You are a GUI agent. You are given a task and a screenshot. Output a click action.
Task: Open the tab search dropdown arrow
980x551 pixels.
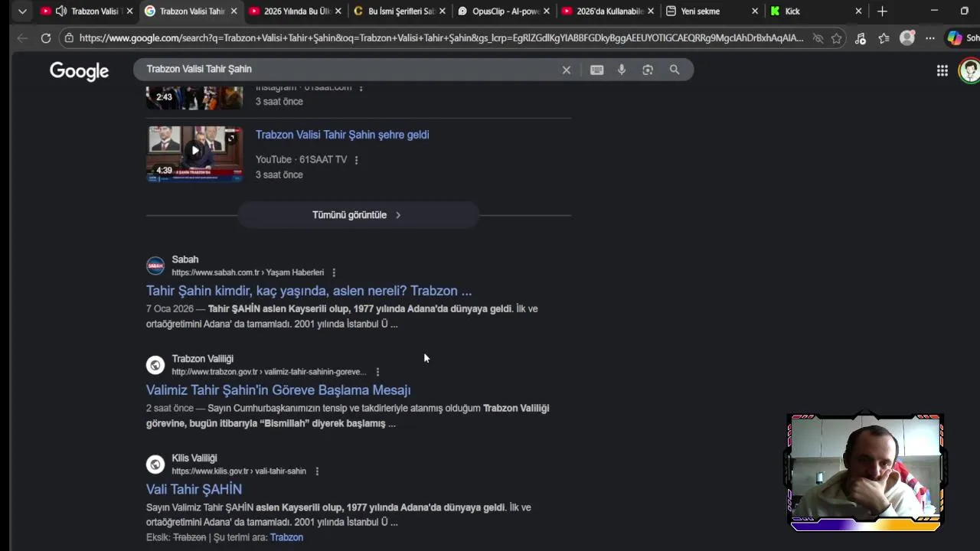coord(22,11)
